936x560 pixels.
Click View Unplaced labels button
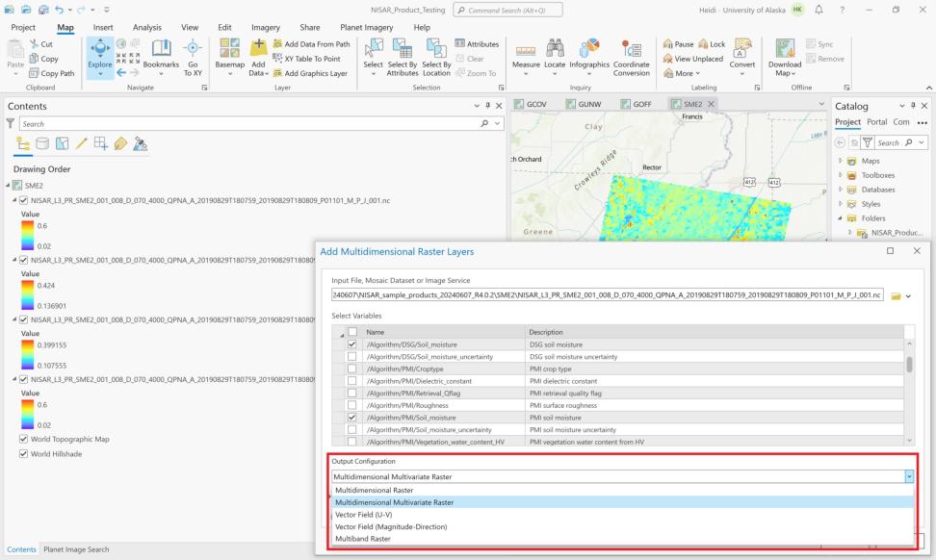(693, 59)
